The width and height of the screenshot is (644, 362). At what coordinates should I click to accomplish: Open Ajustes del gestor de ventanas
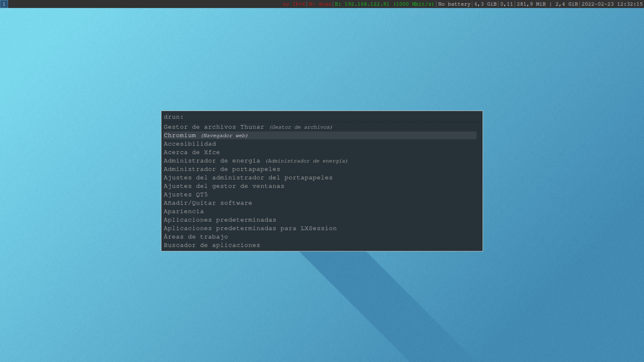click(319, 186)
